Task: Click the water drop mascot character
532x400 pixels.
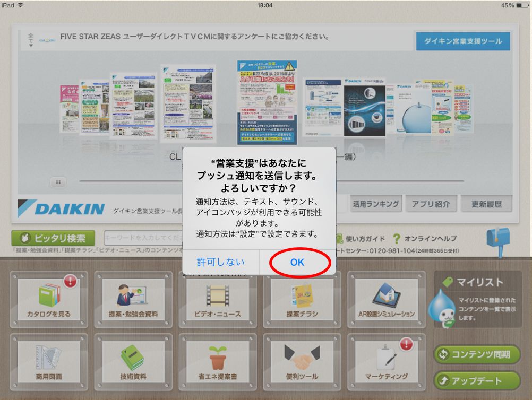Action: click(x=442, y=309)
